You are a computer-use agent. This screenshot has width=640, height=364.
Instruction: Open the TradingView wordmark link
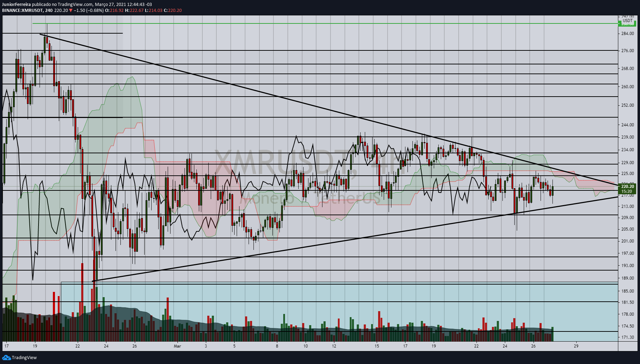24,357
